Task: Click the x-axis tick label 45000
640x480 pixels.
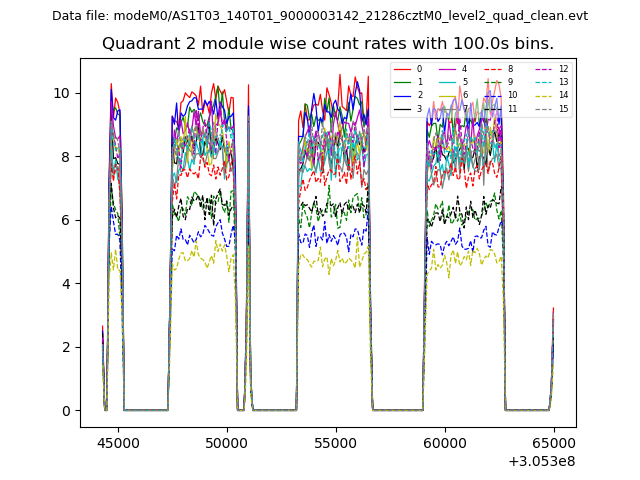Action: point(118,443)
